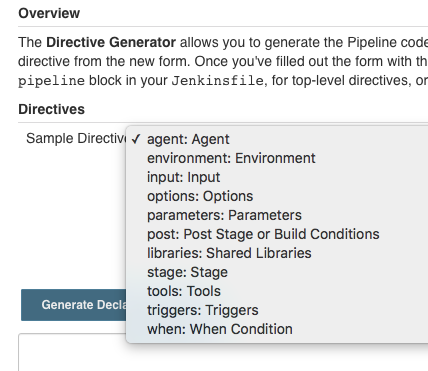Click the bold 'Directive Generator' text
The height and width of the screenshot is (371, 428).
(111, 42)
